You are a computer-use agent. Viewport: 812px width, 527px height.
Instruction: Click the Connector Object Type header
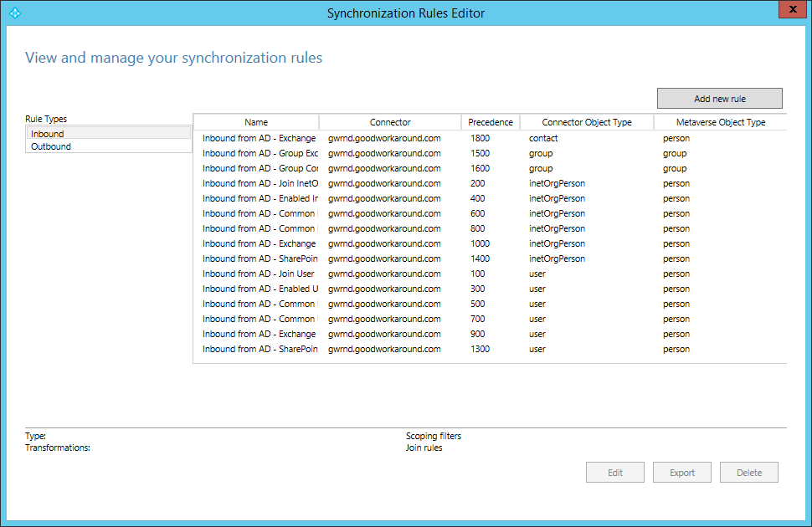tap(587, 122)
